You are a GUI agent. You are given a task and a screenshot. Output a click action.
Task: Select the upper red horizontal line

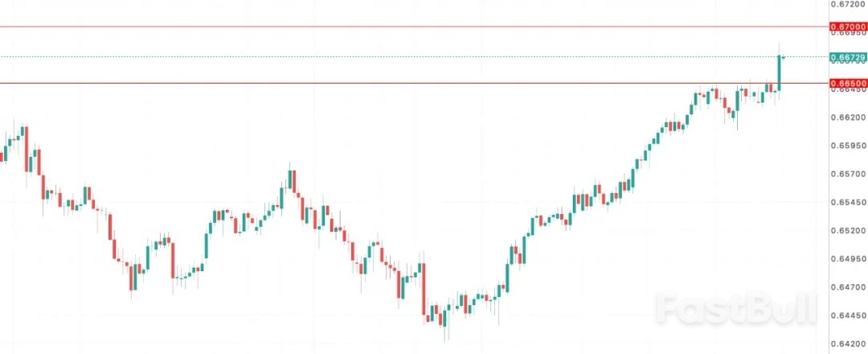pos(402,27)
